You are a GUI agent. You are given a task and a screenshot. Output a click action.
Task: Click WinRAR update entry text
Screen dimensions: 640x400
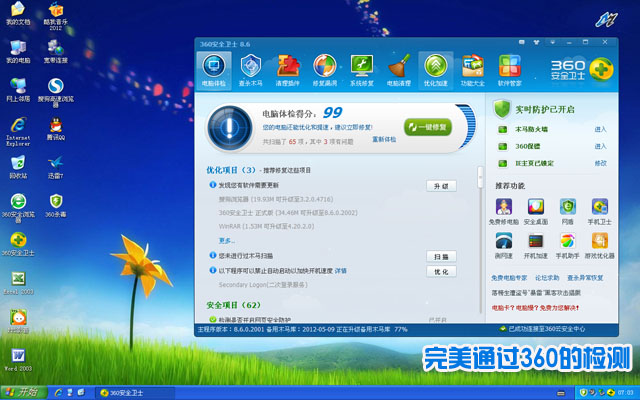tap(267, 226)
